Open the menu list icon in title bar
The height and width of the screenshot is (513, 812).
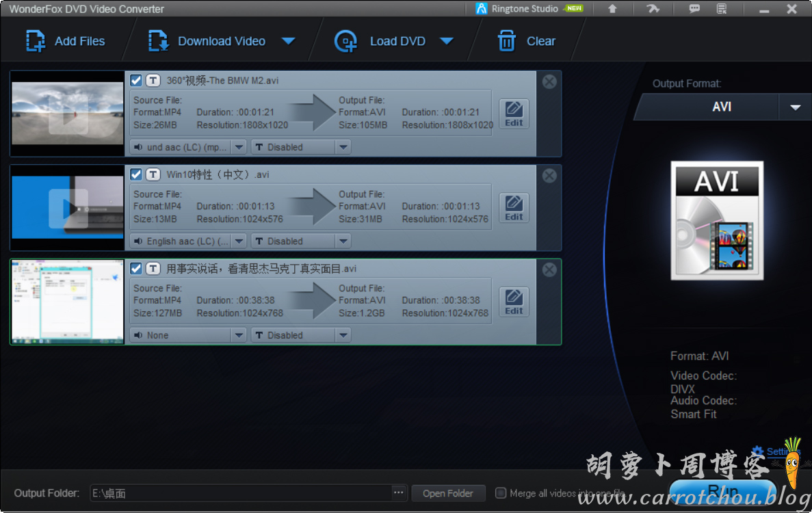click(x=722, y=9)
